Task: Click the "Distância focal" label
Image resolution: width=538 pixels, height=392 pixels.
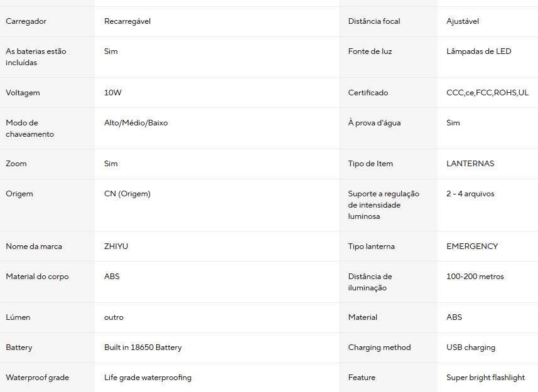Action: [x=374, y=21]
